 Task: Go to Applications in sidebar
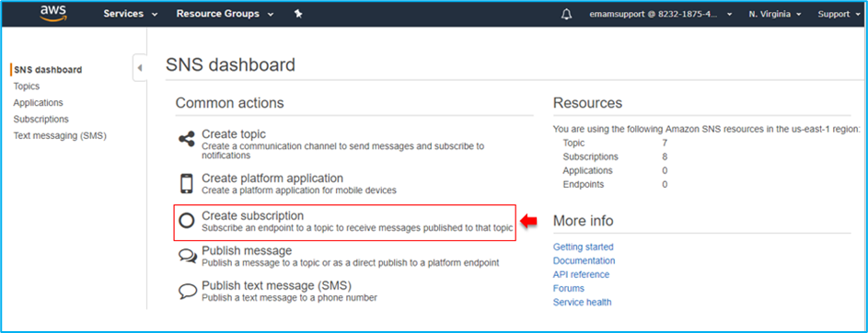pos(38,103)
